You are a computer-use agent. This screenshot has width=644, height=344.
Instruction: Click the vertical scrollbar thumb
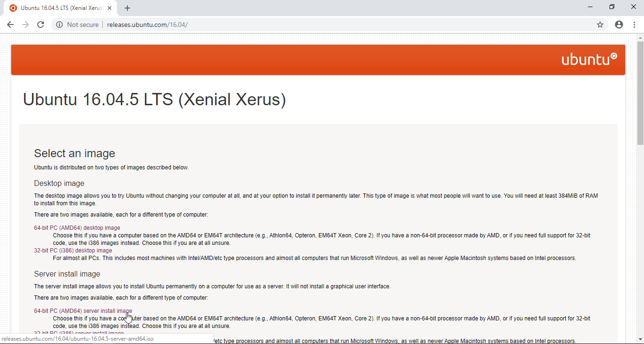pyautogui.click(x=640, y=92)
